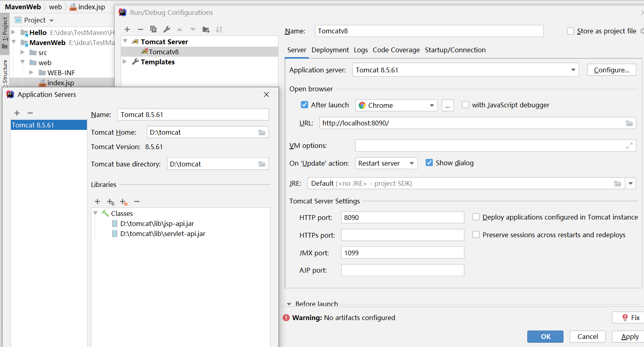Open Project view dropdown arrow
644x347 pixels.
coord(52,21)
